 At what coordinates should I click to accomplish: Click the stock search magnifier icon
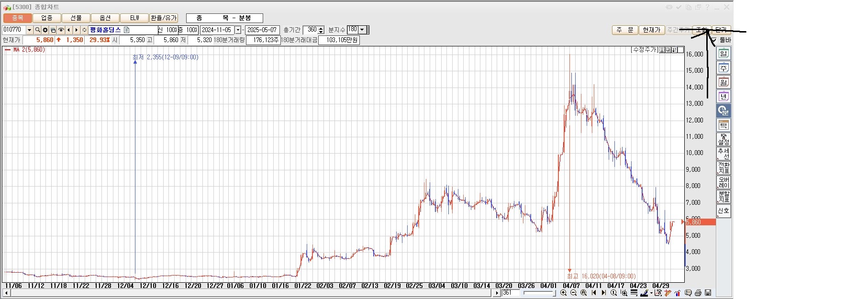pyautogui.click(x=37, y=30)
